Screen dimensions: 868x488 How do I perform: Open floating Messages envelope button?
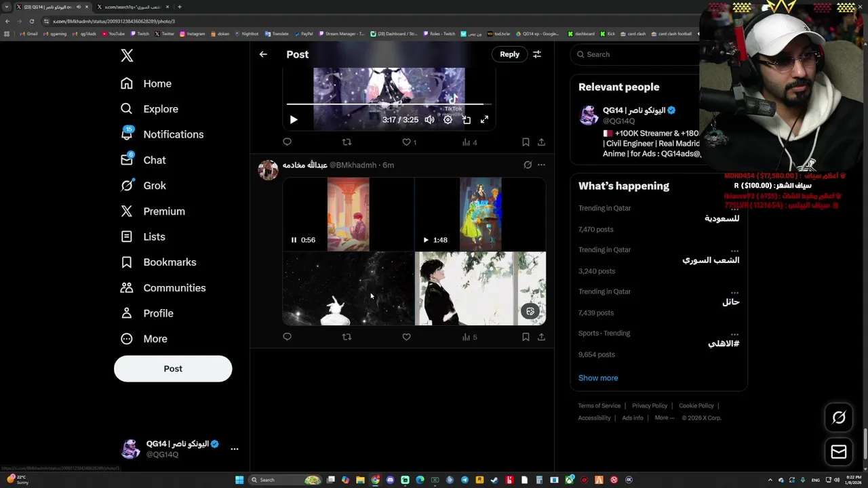coord(839,452)
